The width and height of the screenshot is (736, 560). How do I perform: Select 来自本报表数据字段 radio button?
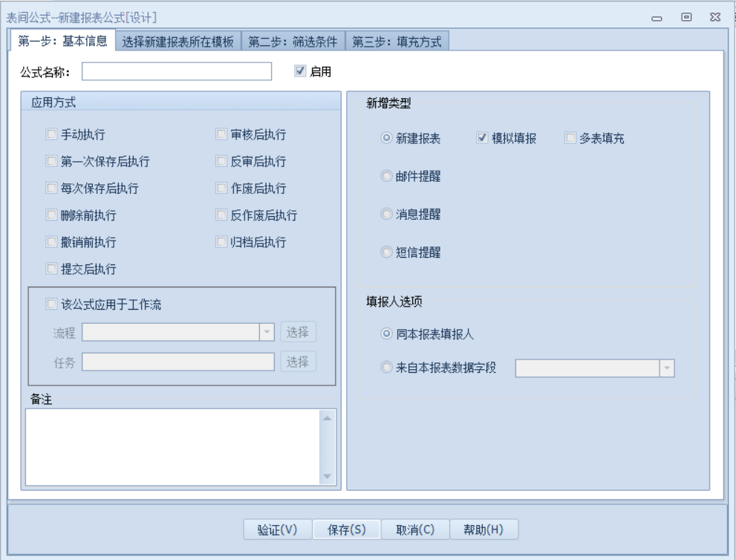[x=386, y=368]
